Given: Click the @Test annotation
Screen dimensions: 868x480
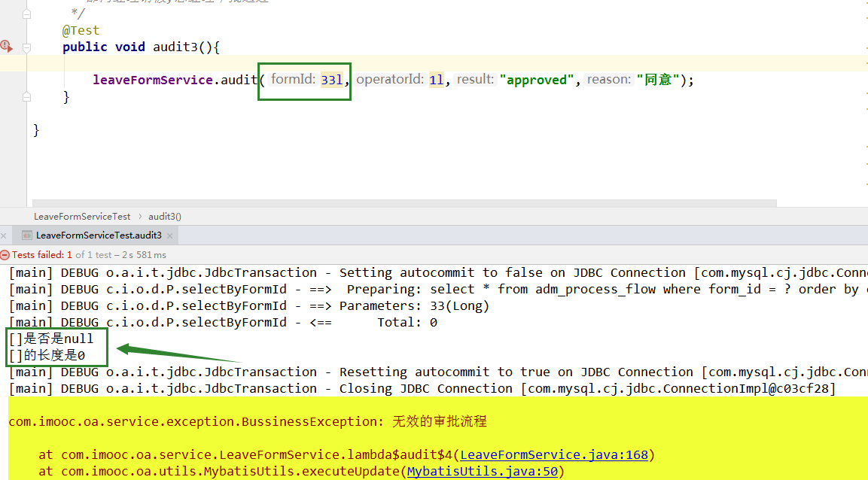Looking at the screenshot, I should coord(81,30).
